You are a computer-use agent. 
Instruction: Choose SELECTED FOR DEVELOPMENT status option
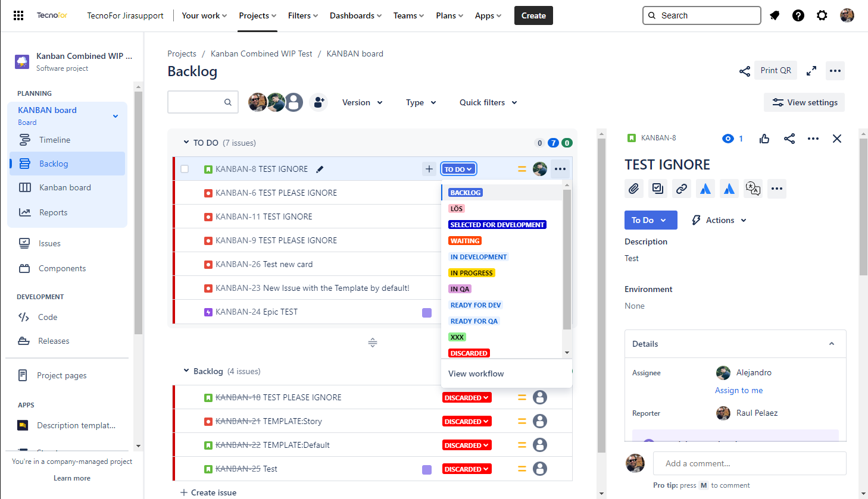(x=497, y=225)
